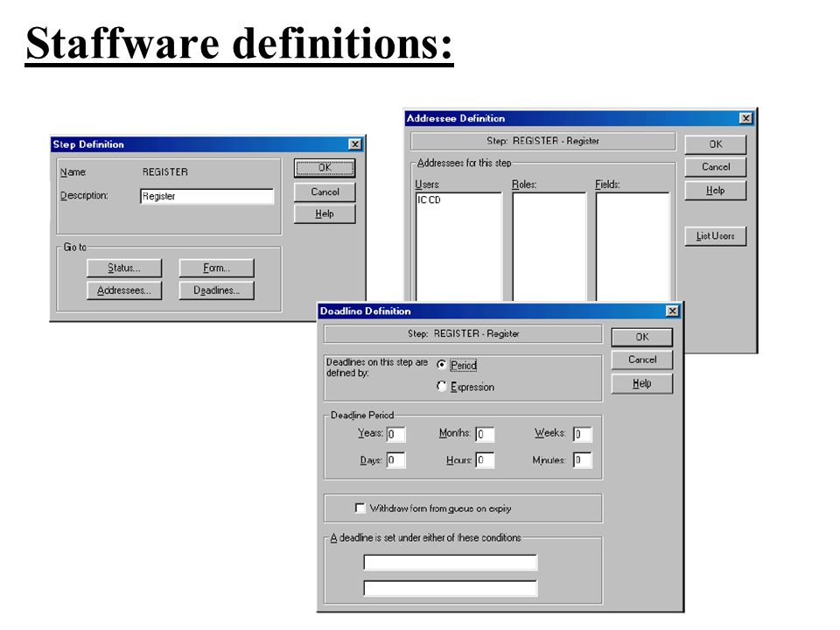
Task: Cancel the Addressee Definition dialog
Action: pos(715,167)
